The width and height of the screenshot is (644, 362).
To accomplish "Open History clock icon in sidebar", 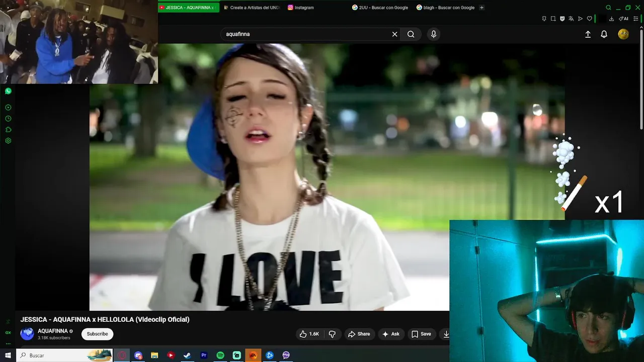I will (x=8, y=119).
